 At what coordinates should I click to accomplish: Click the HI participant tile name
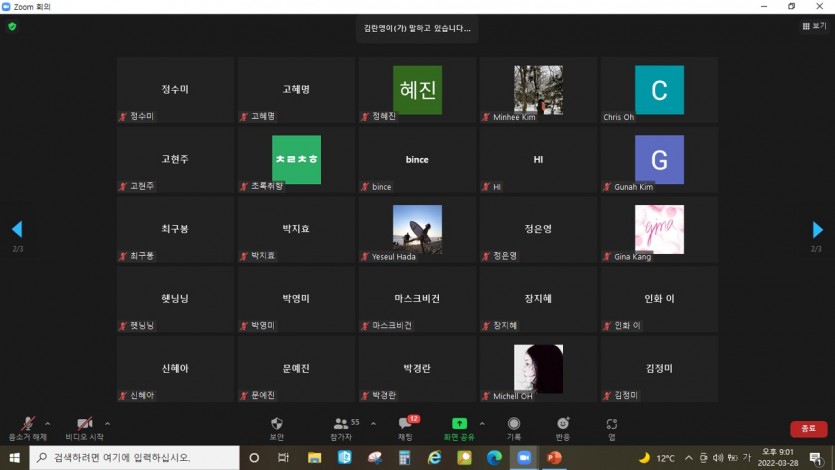(538, 160)
